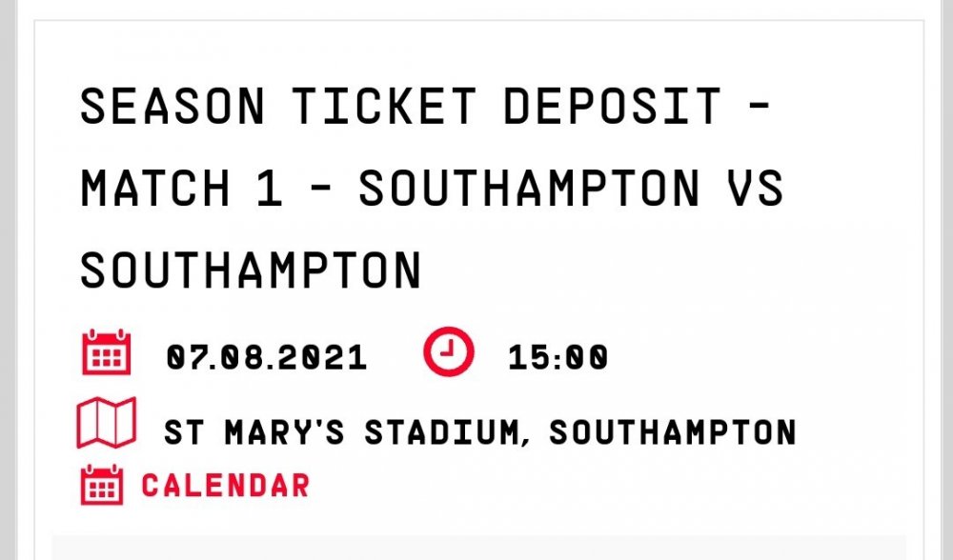The width and height of the screenshot is (953, 560).
Task: Click the red clock icon
Action: click(x=448, y=354)
